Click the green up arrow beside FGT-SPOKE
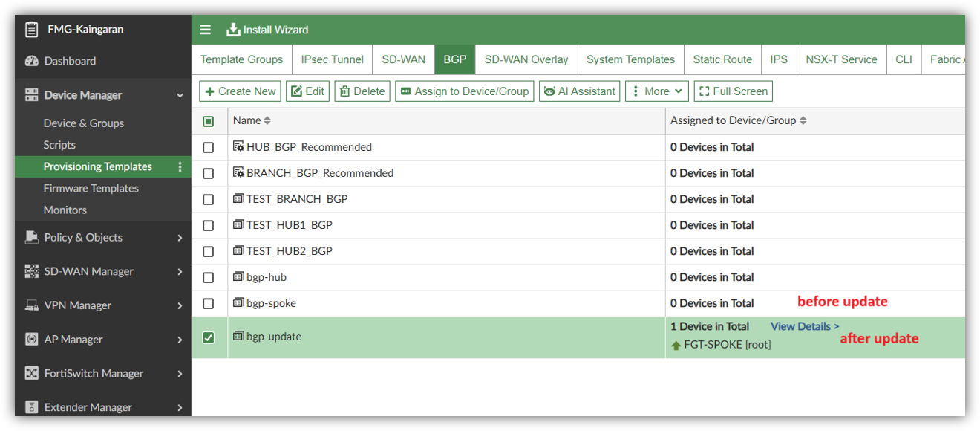Image resolution: width=980 pixels, height=431 pixels. click(x=676, y=346)
